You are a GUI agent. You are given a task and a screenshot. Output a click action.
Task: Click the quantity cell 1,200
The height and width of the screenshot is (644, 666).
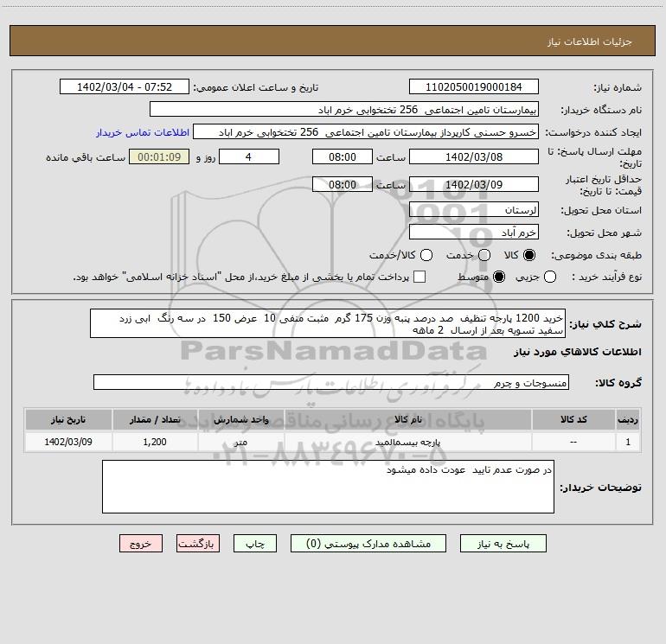[155, 442]
